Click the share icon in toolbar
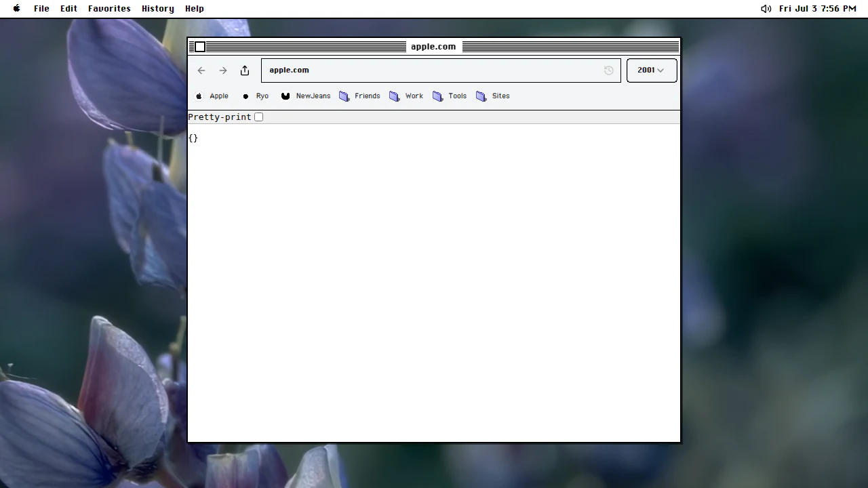The height and width of the screenshot is (488, 868). (x=245, y=70)
